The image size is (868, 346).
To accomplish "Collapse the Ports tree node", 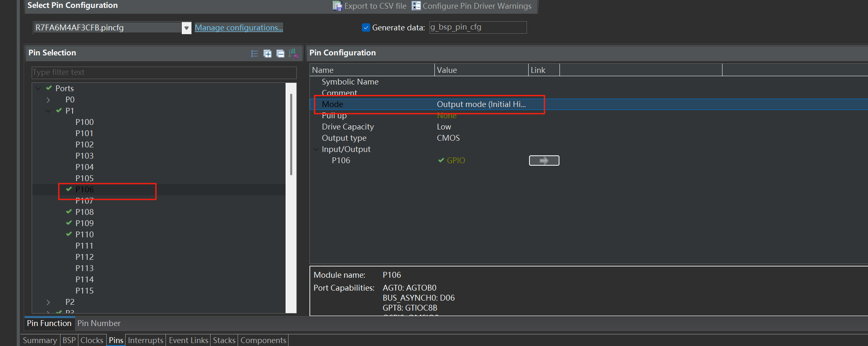I will [38, 88].
